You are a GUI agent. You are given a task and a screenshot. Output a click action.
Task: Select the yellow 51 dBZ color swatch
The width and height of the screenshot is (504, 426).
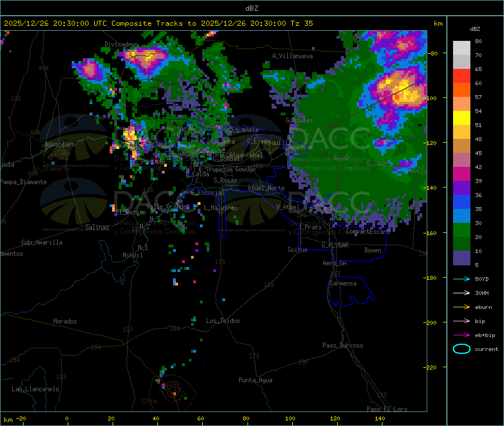(x=461, y=118)
